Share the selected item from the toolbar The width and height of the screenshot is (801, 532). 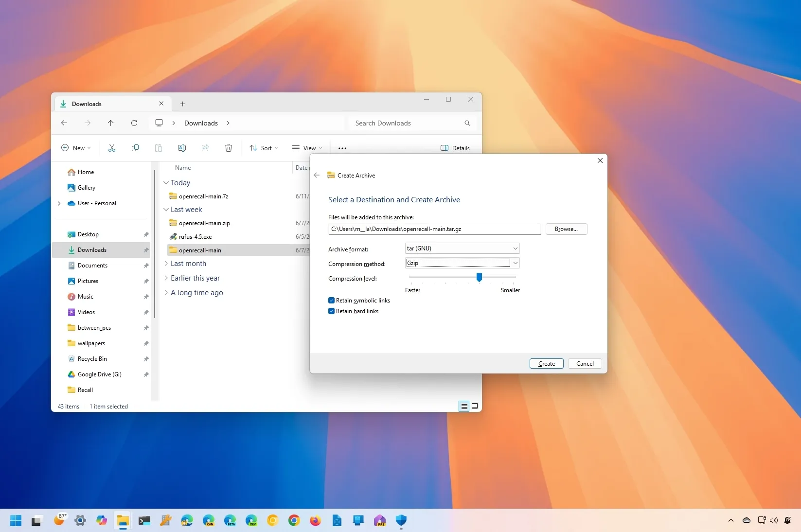pyautogui.click(x=205, y=148)
